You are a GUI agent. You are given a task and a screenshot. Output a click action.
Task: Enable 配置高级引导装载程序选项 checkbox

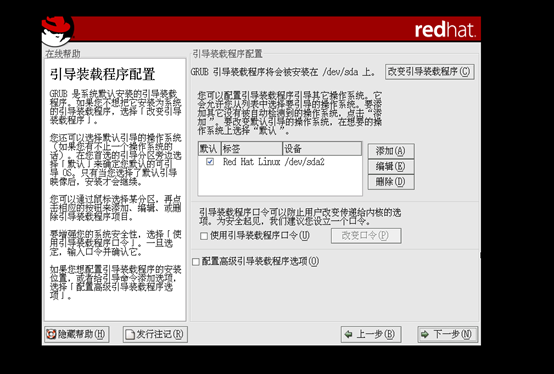196,262
